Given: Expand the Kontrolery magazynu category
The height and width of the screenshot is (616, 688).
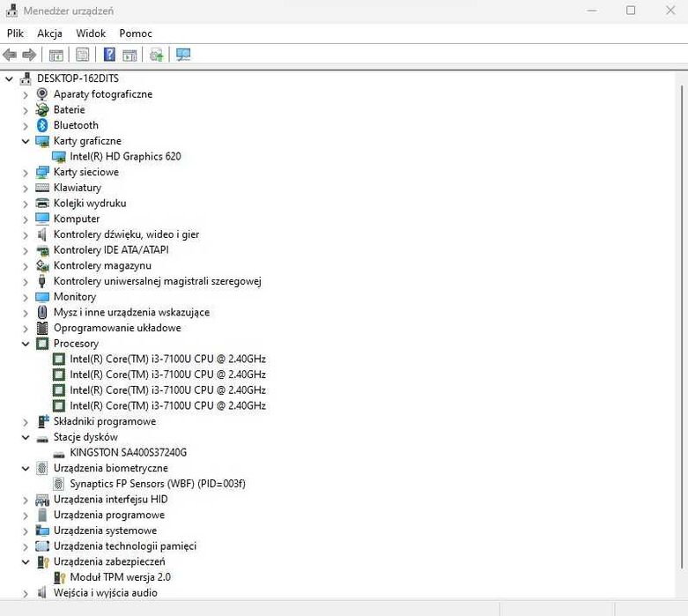Looking at the screenshot, I should pyautogui.click(x=26, y=266).
